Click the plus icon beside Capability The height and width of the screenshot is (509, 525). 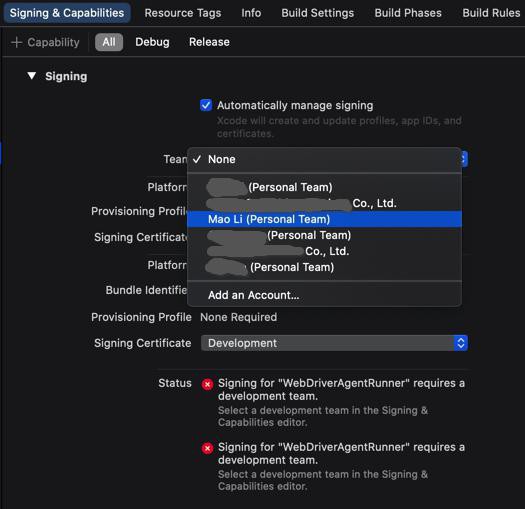coord(16,42)
